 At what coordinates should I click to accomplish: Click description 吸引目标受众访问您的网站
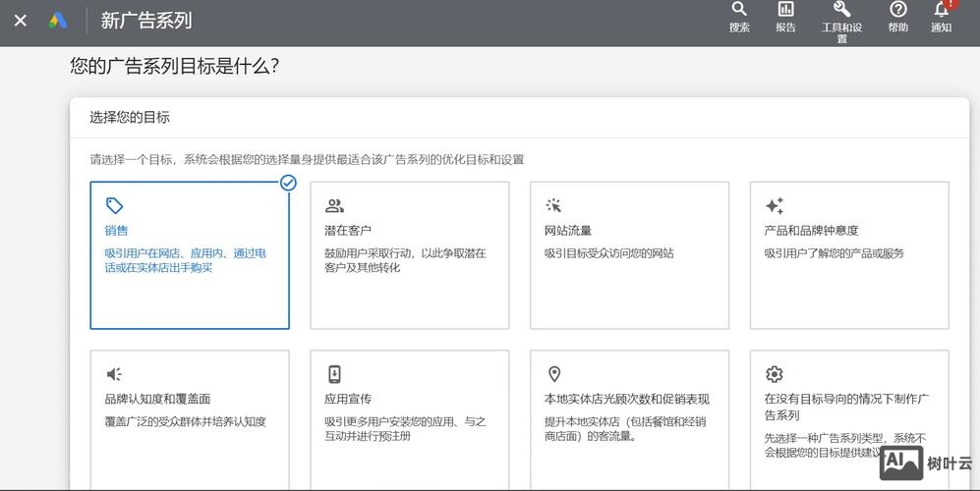point(609,253)
